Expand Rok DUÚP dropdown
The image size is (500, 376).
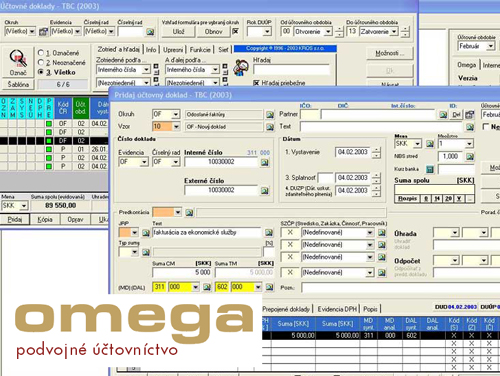(x=267, y=32)
